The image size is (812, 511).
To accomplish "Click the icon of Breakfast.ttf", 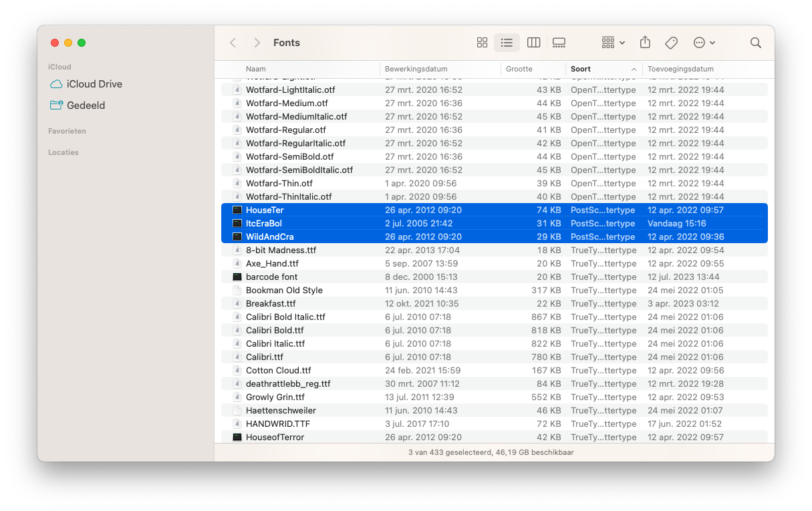I will coord(237,303).
